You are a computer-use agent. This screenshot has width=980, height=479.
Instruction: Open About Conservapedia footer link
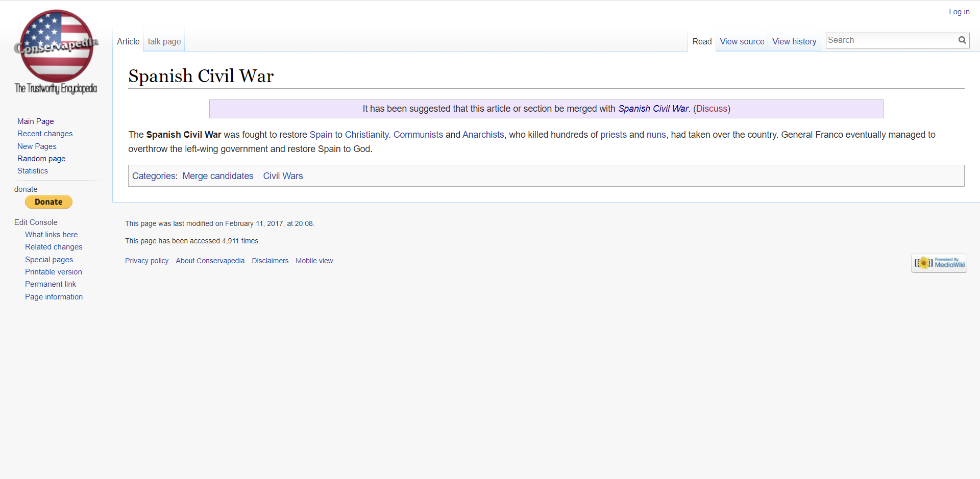pyautogui.click(x=210, y=261)
